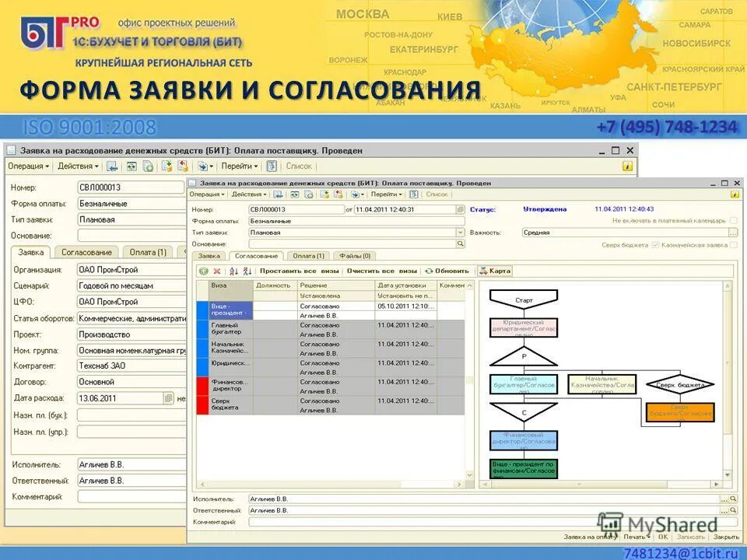747x560 pixels.
Task: Click the create-based-on icon in front window toolbar
Action: tap(309, 194)
